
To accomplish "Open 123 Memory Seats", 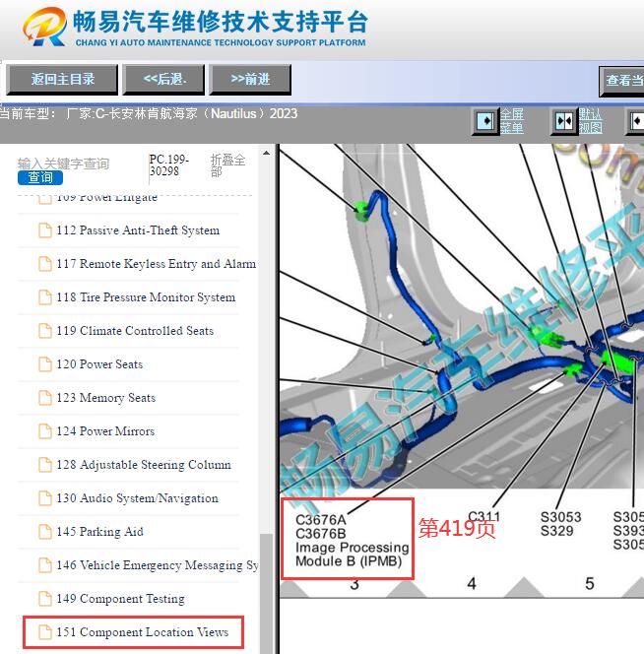I will coord(106,398).
